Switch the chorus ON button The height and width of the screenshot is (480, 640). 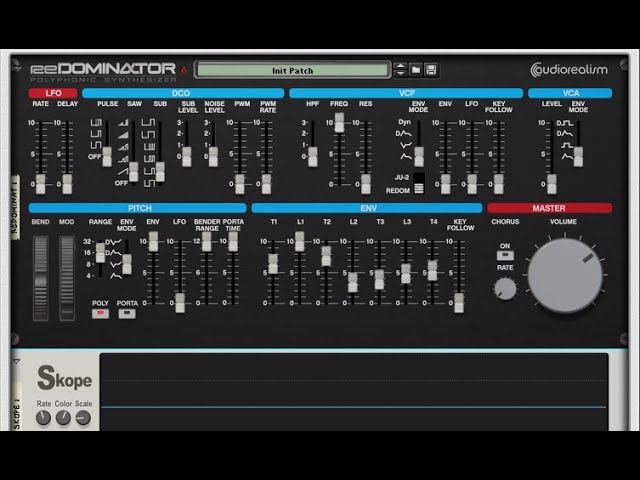click(x=505, y=256)
